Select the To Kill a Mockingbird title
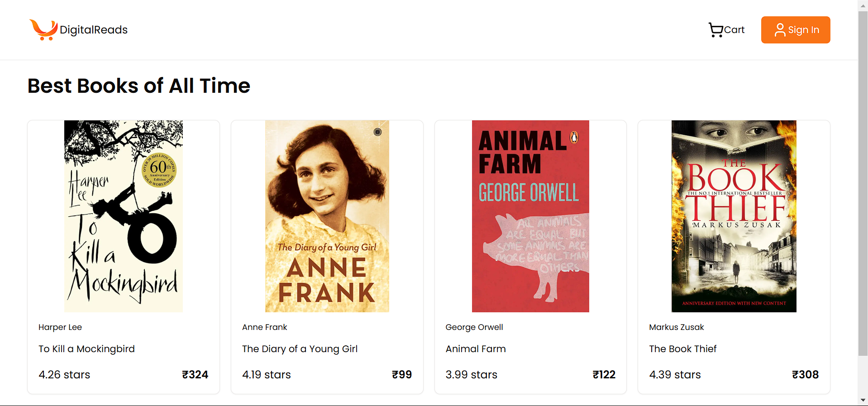The height and width of the screenshot is (406, 868). (x=86, y=349)
